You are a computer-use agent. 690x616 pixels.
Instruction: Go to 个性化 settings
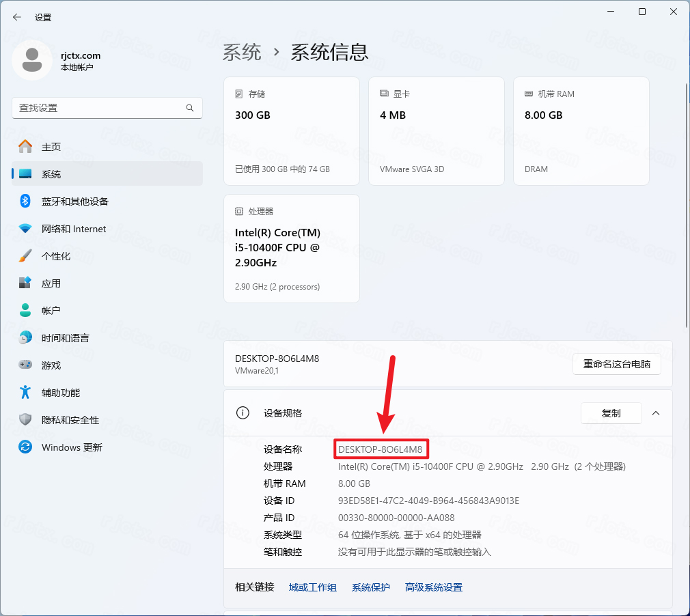pyautogui.click(x=107, y=255)
